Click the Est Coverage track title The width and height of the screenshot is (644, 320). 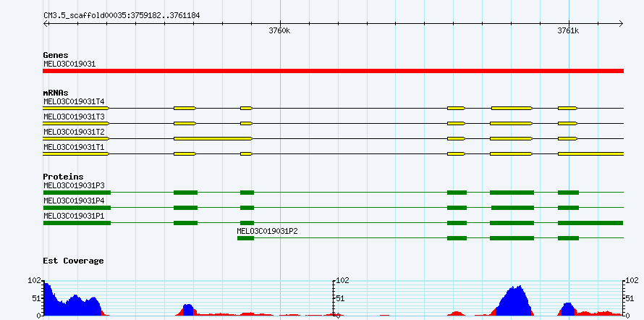coord(73,261)
